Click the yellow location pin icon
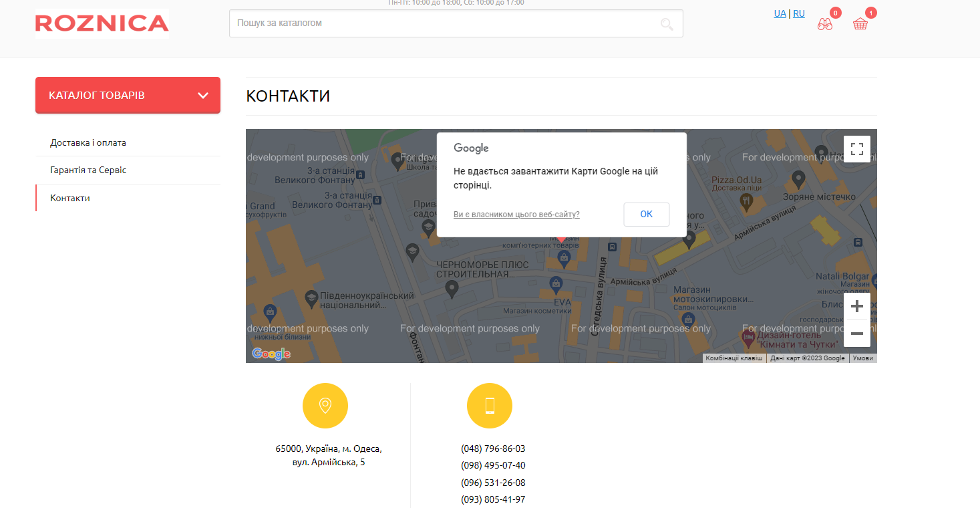The width and height of the screenshot is (980, 508). coord(325,406)
